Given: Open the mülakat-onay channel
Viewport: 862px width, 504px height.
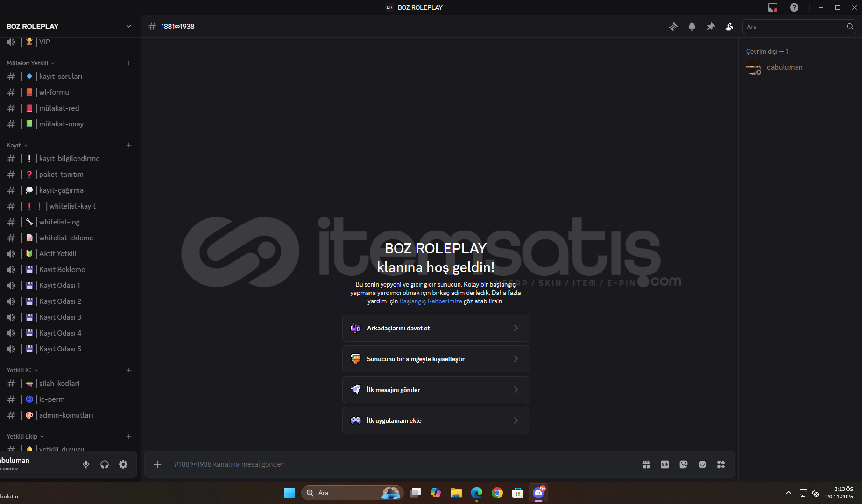Looking at the screenshot, I should pos(68,124).
